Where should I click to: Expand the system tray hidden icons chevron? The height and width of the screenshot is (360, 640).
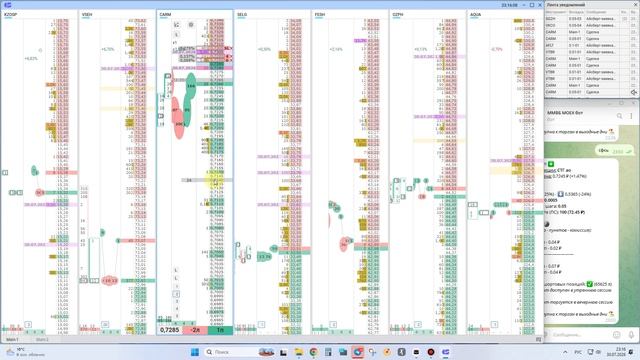click(x=565, y=352)
